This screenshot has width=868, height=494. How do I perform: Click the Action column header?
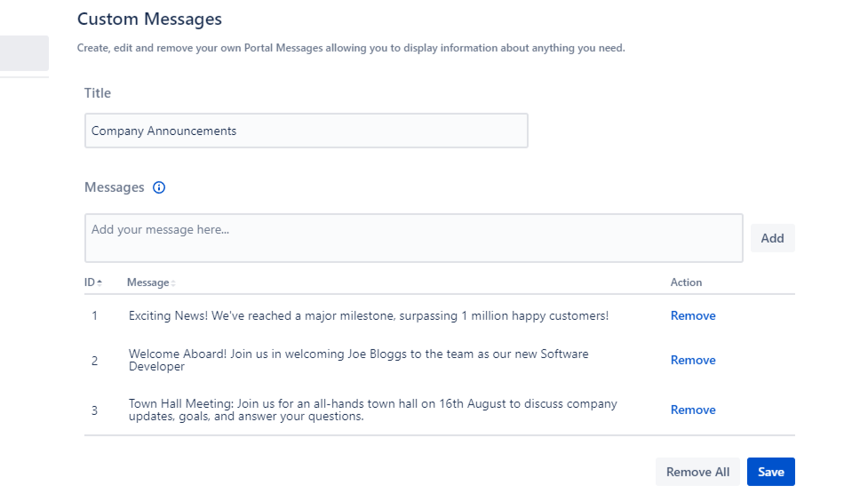686,283
